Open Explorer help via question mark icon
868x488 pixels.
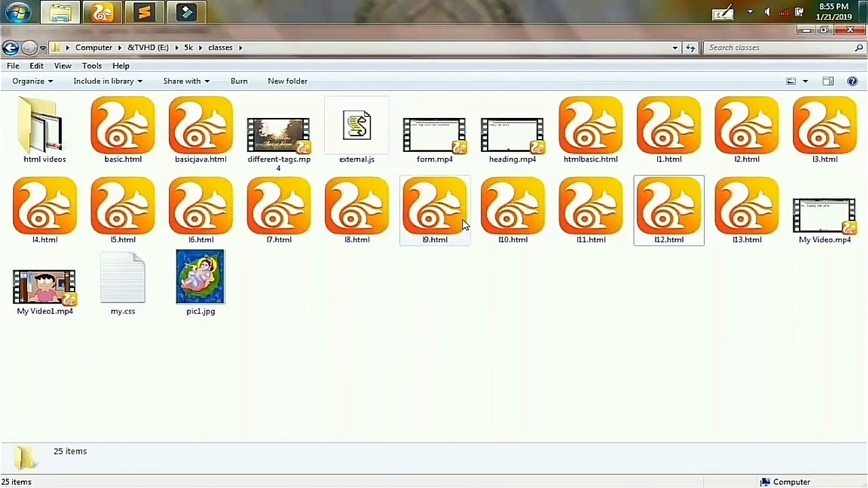852,81
